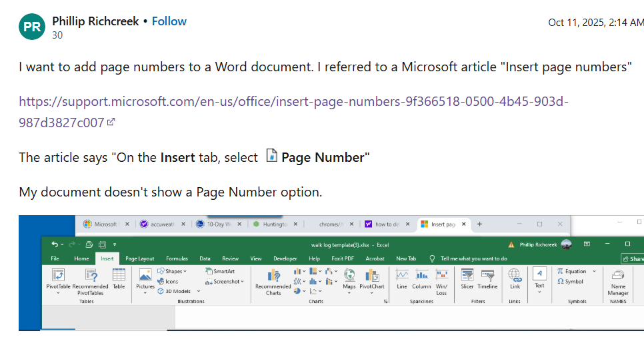Viewport: 644px width, 339px height.
Task: Insert Shapes from the Illustrations group
Action: click(172, 271)
